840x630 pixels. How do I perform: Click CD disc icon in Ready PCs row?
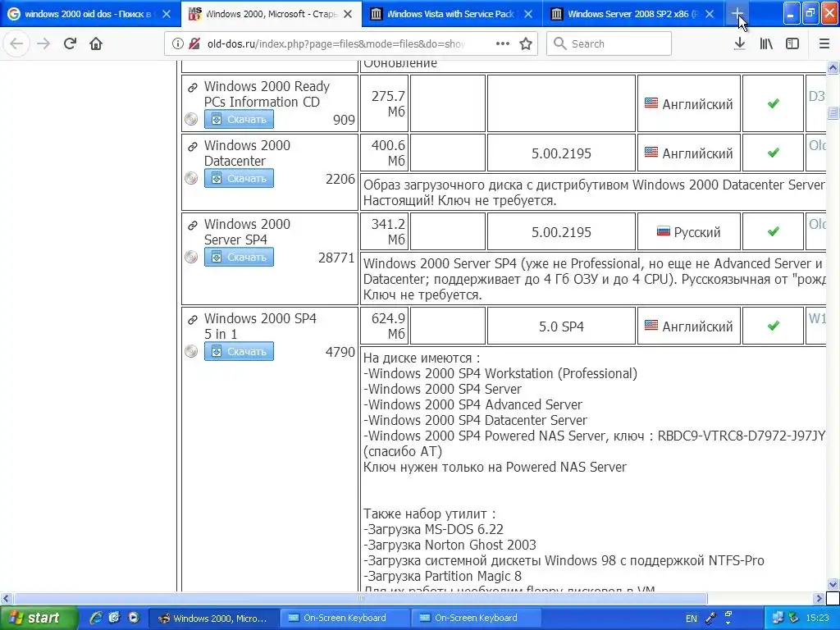(191, 119)
